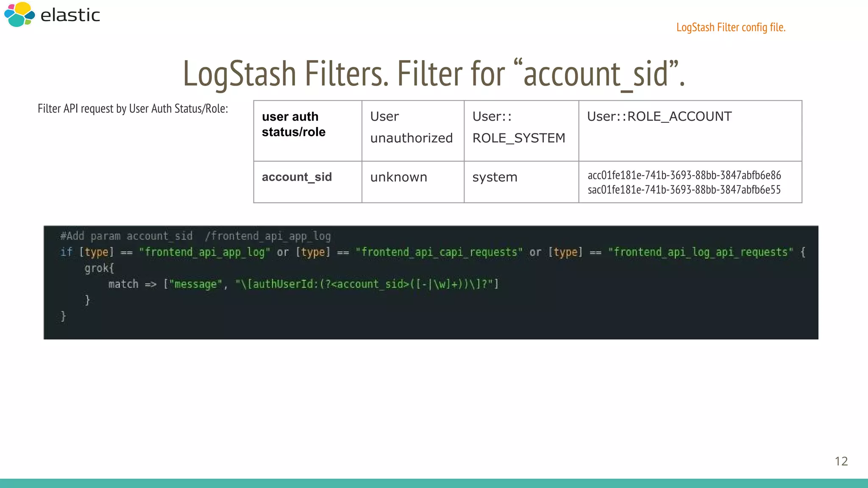
Task: Click the 'LogStash Filter config file.' label
Action: point(731,28)
